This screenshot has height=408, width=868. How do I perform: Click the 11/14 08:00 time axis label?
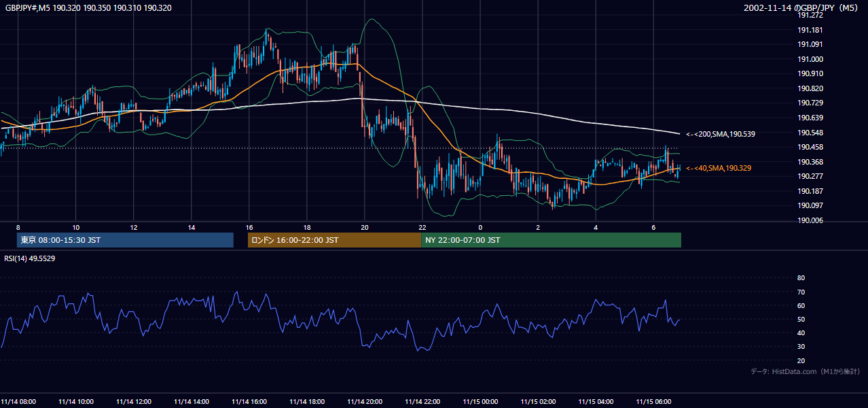tap(18, 401)
